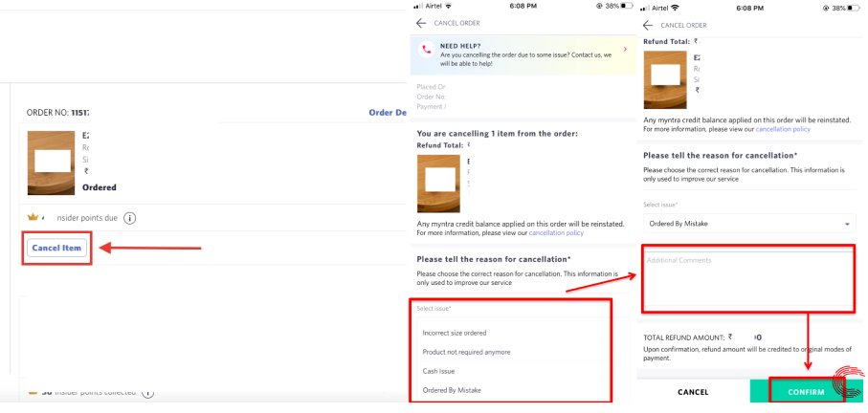Open the cancellation policy link in the middle screen
Screen dimensions: 868x413
[x=556, y=232]
